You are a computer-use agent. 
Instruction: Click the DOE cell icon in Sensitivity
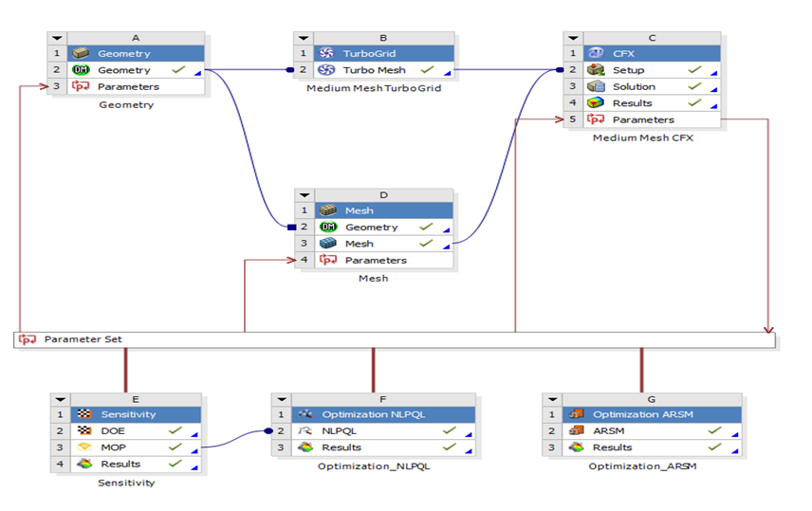click(83, 430)
